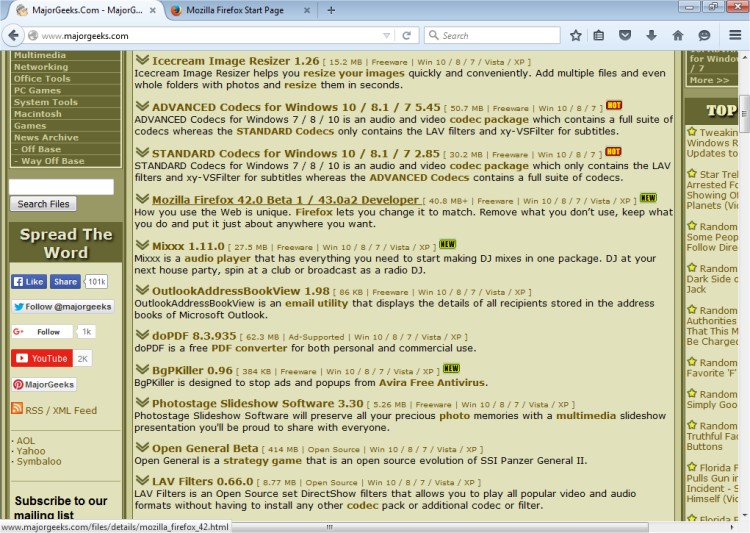Open the BgPKiller 0.96 link

[192, 370]
